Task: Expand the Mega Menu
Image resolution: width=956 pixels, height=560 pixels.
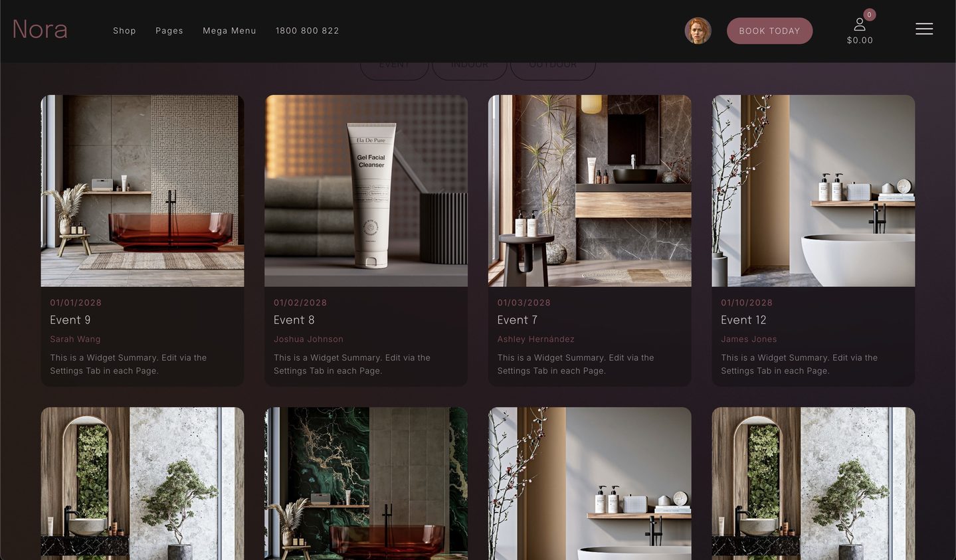Action: click(229, 31)
